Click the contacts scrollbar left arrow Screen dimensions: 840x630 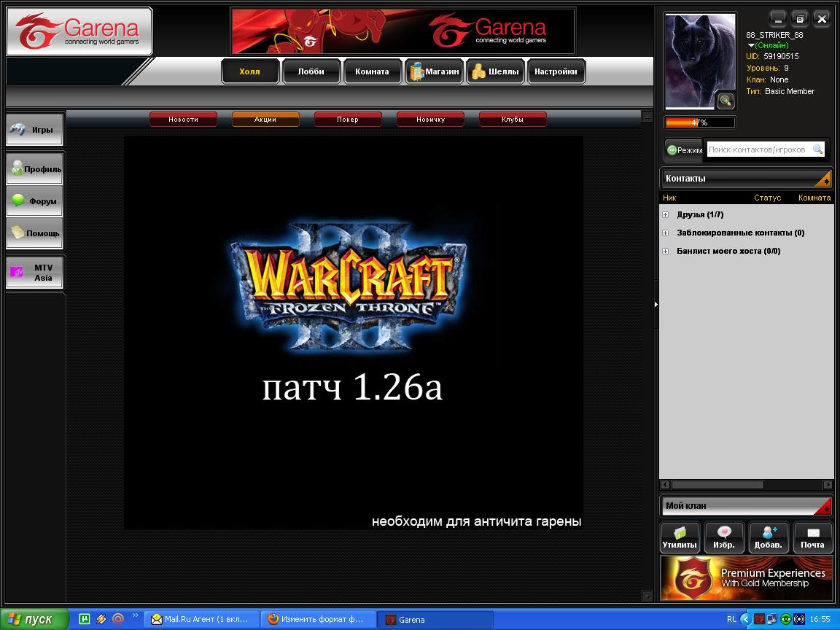click(665, 485)
